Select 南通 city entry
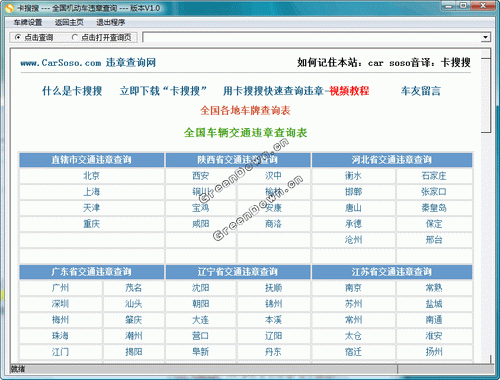The width and height of the screenshot is (500, 380). point(434,320)
